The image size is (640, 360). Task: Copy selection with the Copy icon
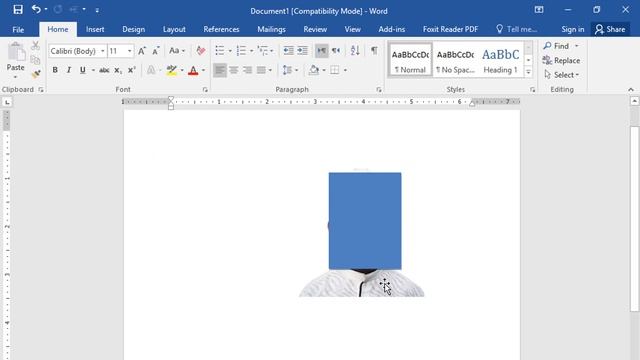pyautogui.click(x=36, y=60)
